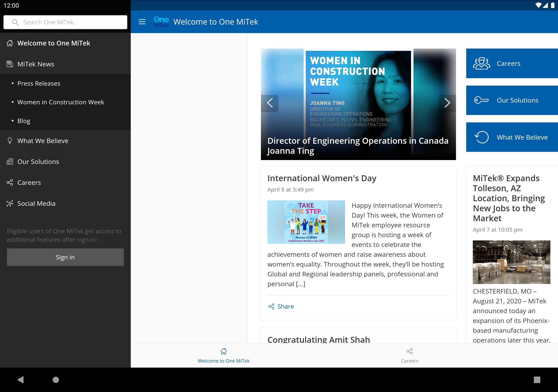Click the status bar clock showing 12:00
558x392 pixels.
[11, 5]
